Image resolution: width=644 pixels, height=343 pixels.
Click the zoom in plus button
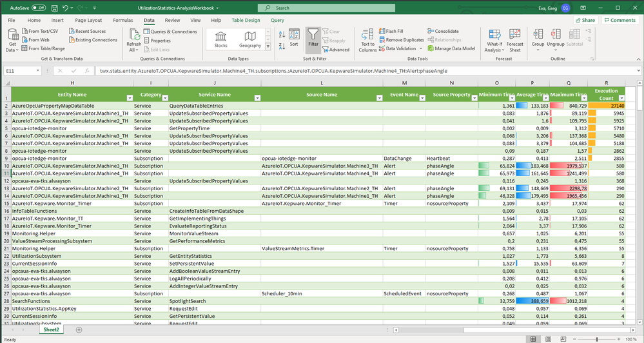pos(618,339)
